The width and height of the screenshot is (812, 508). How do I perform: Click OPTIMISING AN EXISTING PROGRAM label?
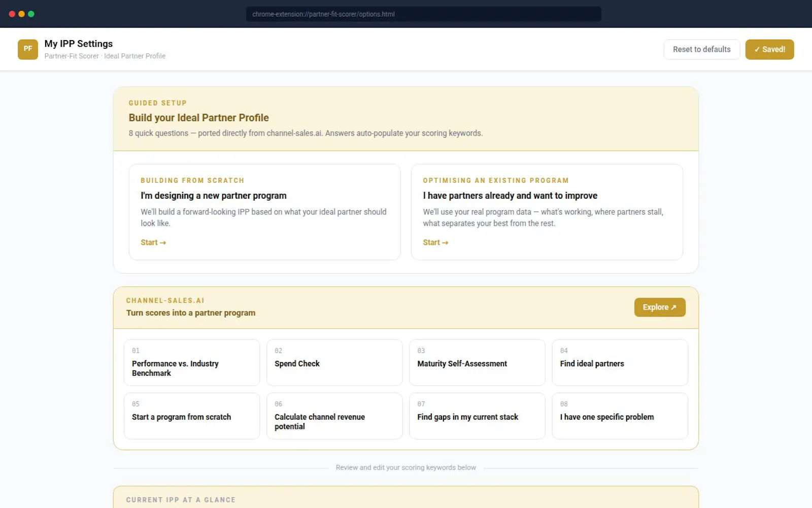[496, 180]
